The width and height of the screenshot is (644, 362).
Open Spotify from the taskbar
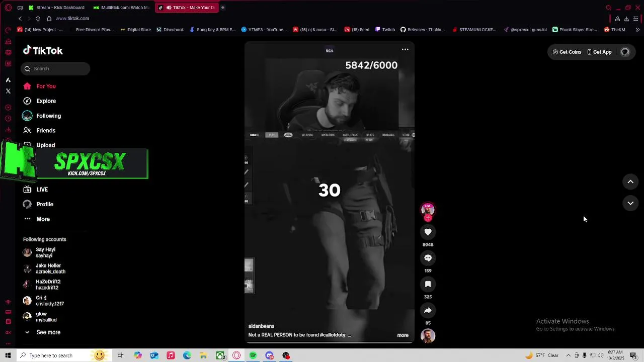tap(253, 355)
